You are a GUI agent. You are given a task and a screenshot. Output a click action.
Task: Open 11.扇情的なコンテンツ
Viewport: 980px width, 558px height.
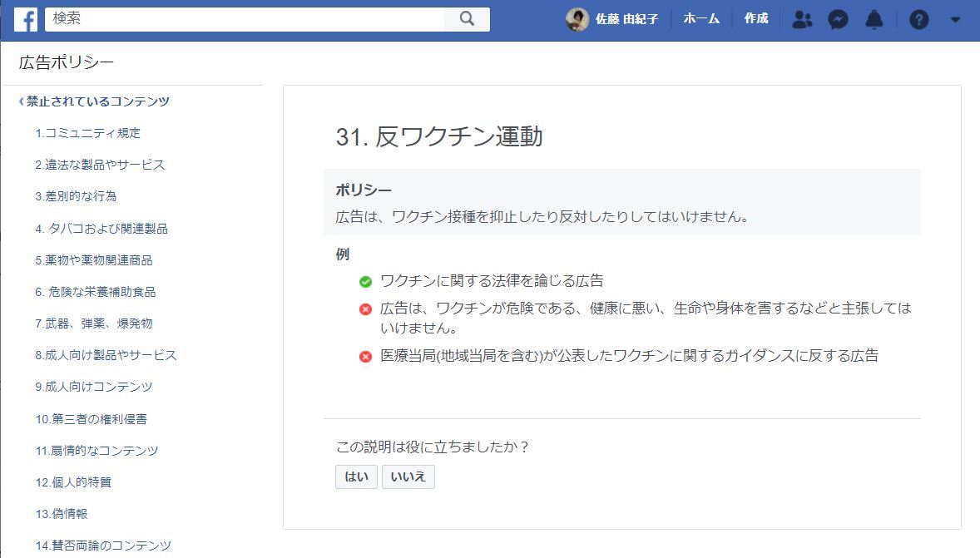tap(97, 451)
